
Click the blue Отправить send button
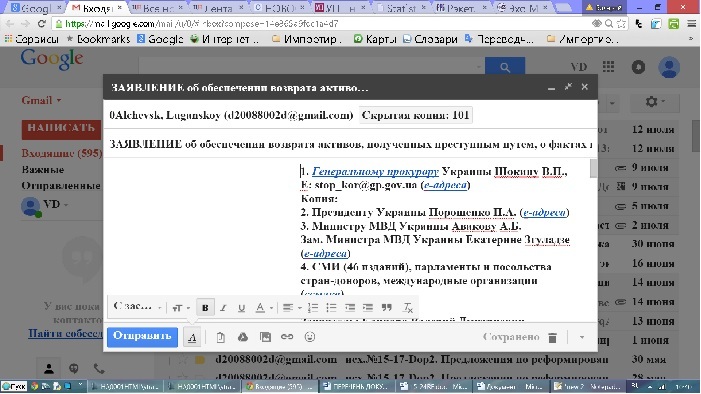point(142,336)
